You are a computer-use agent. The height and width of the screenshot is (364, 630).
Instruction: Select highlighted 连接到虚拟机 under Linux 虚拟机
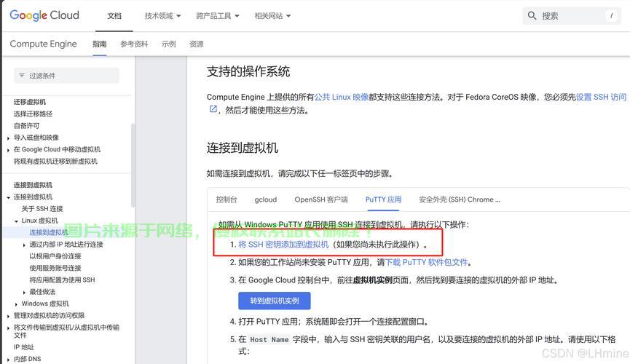pyautogui.click(x=49, y=232)
